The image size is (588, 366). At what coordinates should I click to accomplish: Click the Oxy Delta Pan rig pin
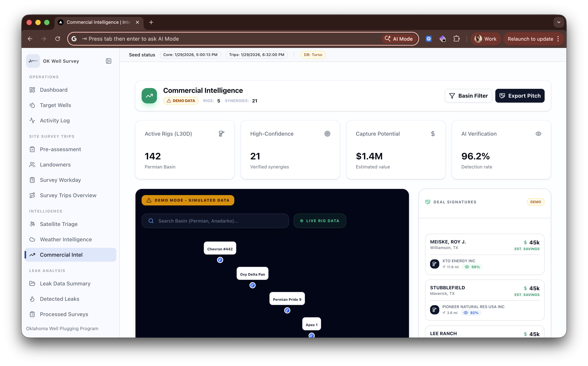[252, 285]
